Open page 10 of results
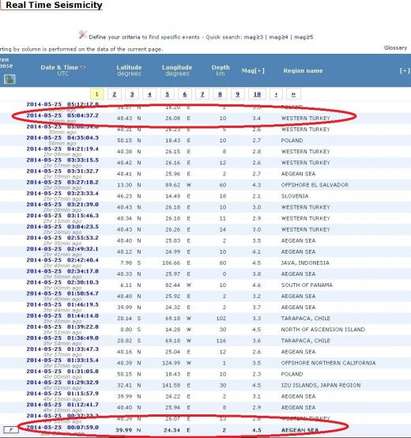Screen dimensions: 411x438 (257, 94)
